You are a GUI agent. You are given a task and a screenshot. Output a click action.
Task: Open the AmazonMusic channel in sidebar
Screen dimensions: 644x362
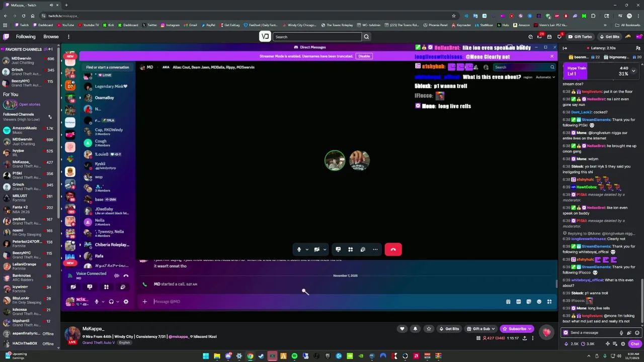pyautogui.click(x=29, y=130)
